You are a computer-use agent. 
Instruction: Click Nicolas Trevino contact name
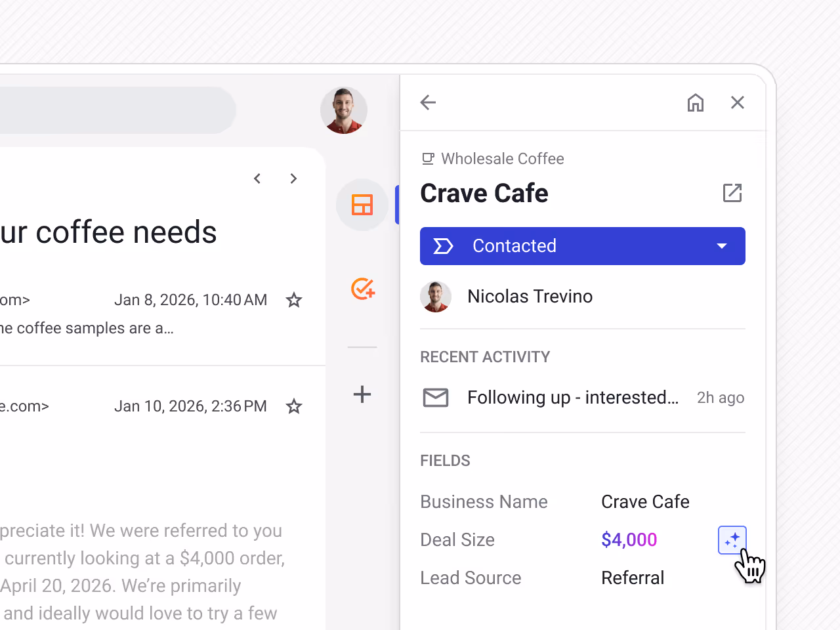tap(530, 296)
